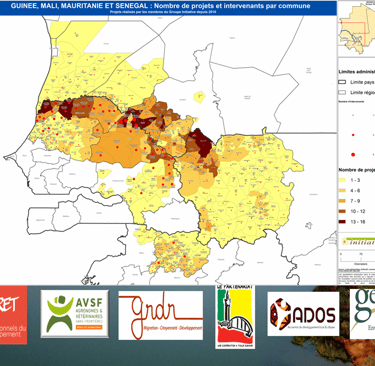Screen dimensions: 375x366
Task: Select the 4 - 6 legend swatch
Action: point(342,191)
